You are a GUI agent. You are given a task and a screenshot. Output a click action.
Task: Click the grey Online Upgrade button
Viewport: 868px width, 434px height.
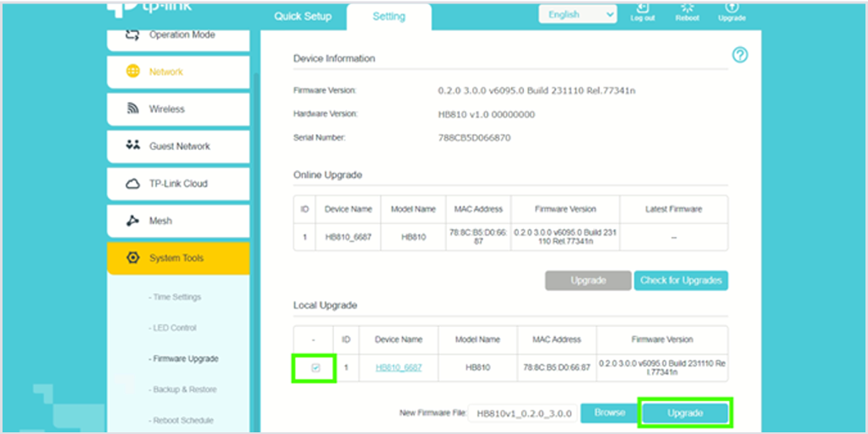coord(588,281)
